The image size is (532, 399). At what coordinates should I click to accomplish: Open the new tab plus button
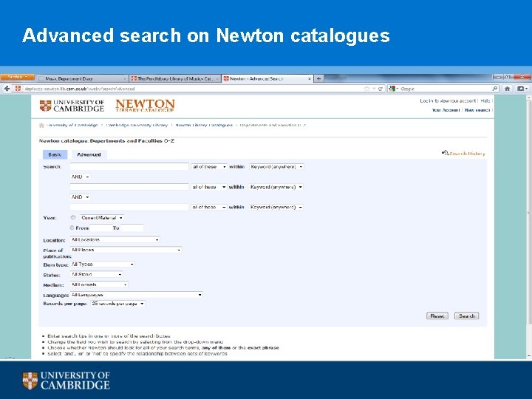coord(318,79)
